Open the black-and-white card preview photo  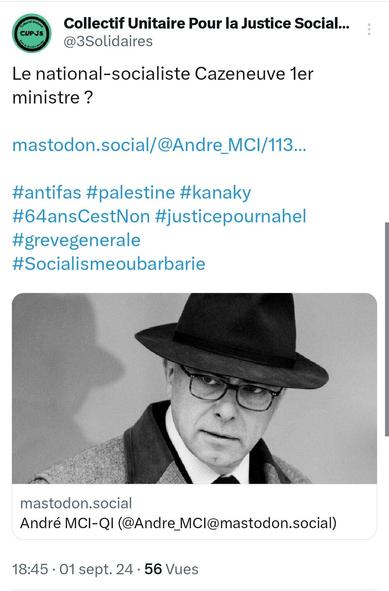pyautogui.click(x=194, y=388)
